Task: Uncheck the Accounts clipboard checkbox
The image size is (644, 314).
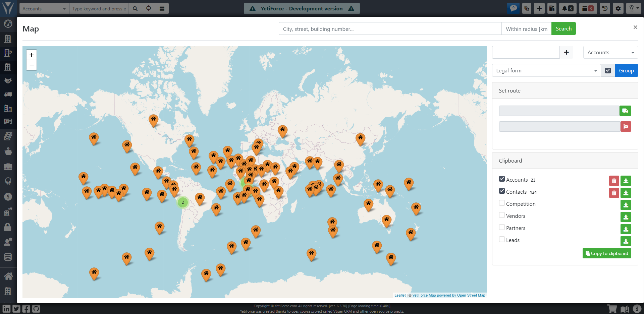Action: click(502, 179)
